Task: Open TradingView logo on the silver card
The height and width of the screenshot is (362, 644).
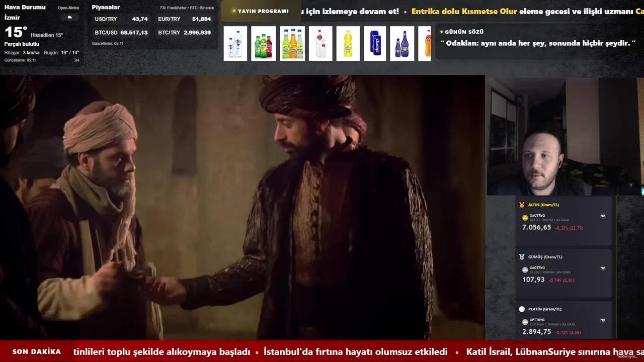Action: 603,268
